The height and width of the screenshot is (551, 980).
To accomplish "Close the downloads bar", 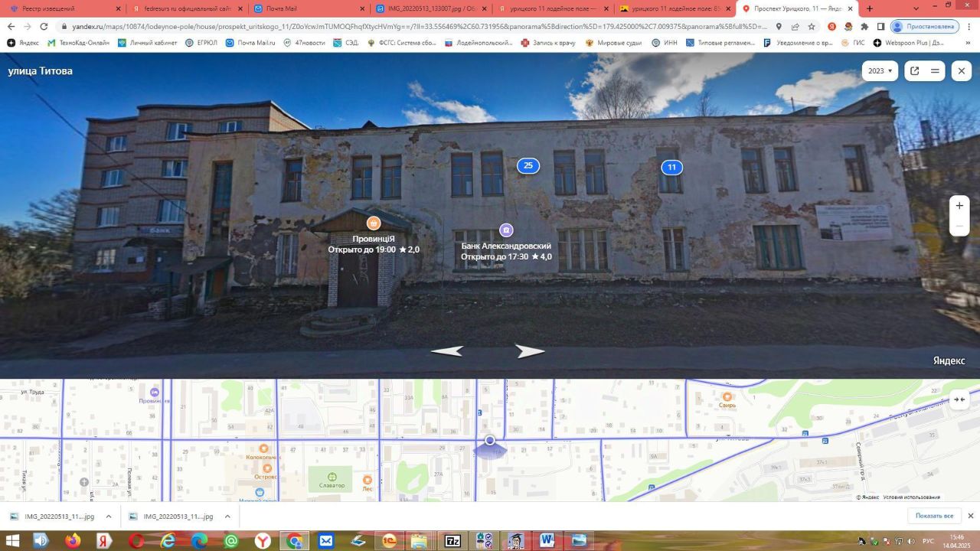I will (x=971, y=516).
